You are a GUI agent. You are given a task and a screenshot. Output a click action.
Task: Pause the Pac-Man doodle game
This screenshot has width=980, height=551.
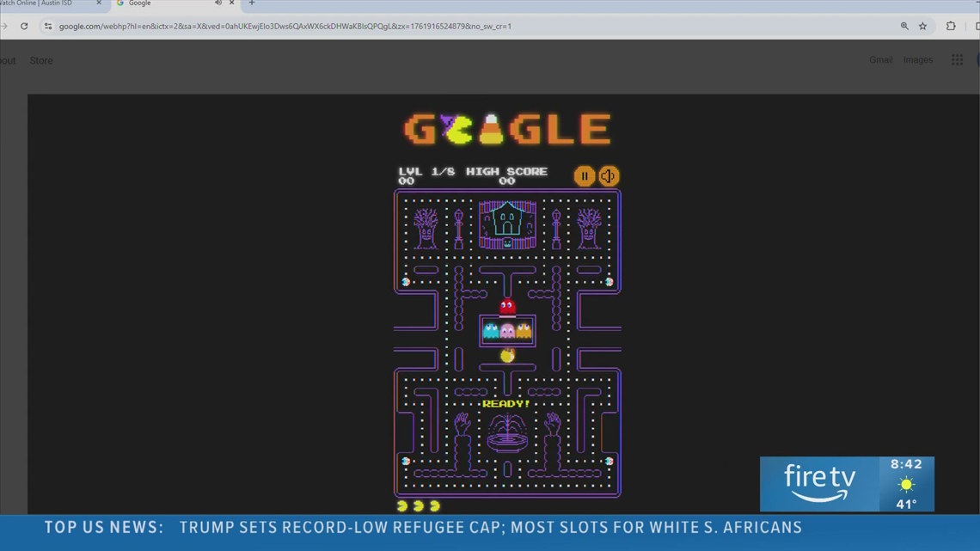coord(585,175)
